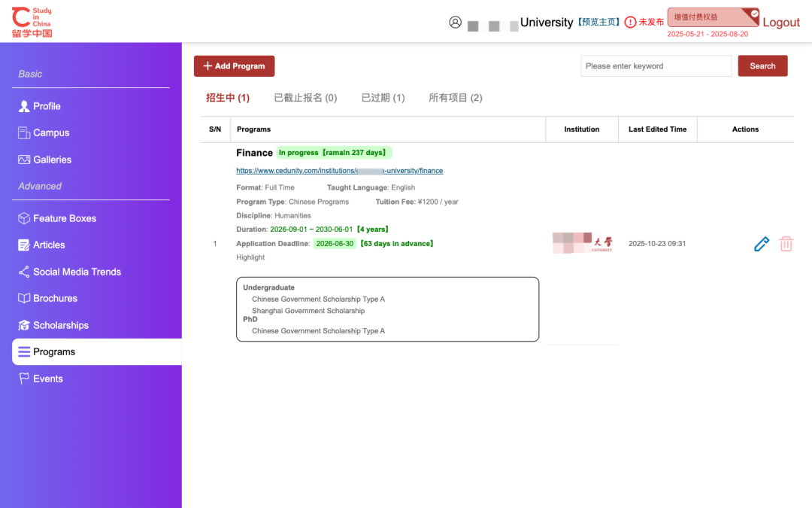The width and height of the screenshot is (812, 508).
Task: Click the Articles edit-page icon
Action: pos(24,245)
